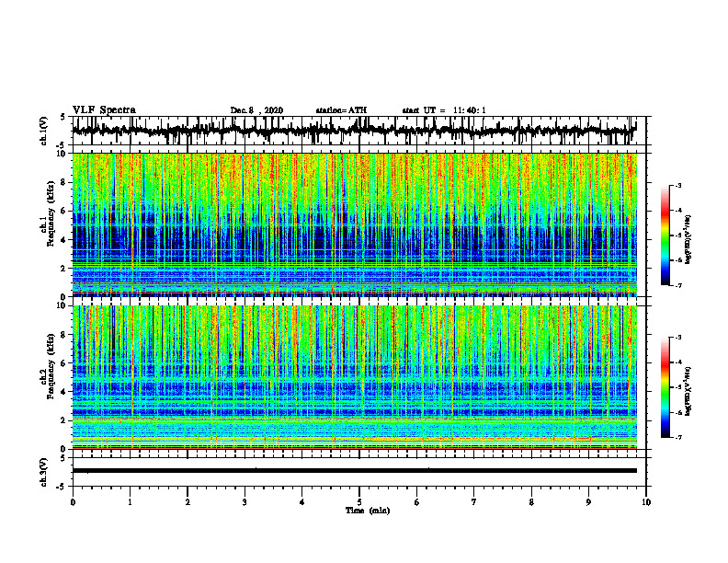Select the date label "Dec. 8 , 2020"
Screen dimensions: 728x563
256,110
